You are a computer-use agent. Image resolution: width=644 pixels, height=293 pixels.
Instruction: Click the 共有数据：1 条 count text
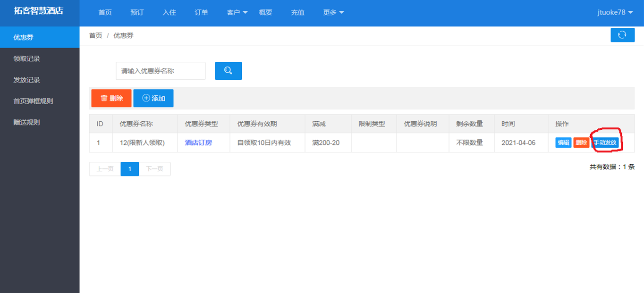click(612, 167)
